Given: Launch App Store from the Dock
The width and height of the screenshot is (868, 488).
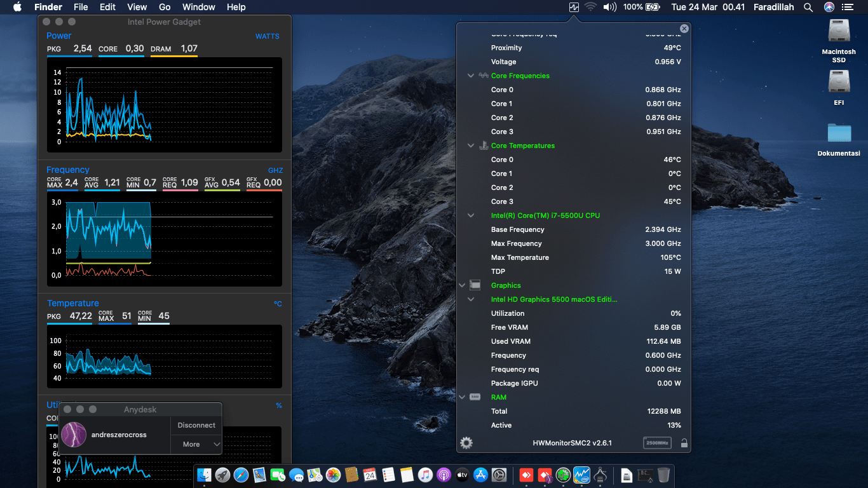Looking at the screenshot, I should tap(480, 475).
